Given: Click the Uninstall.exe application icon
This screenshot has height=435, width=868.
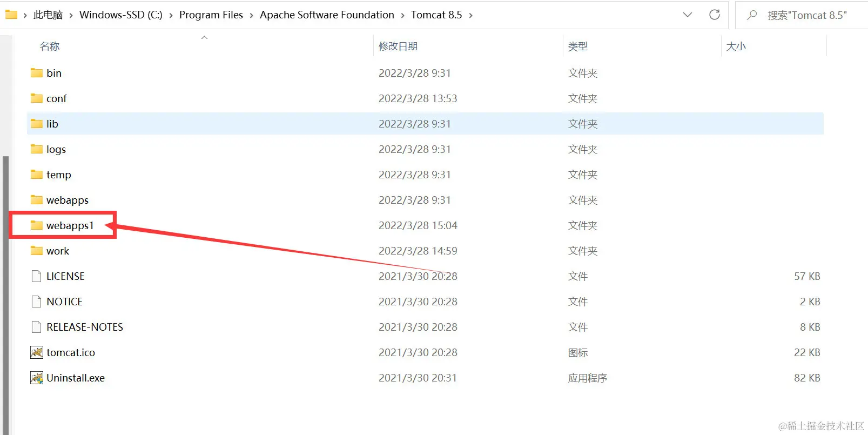Looking at the screenshot, I should 37,378.
